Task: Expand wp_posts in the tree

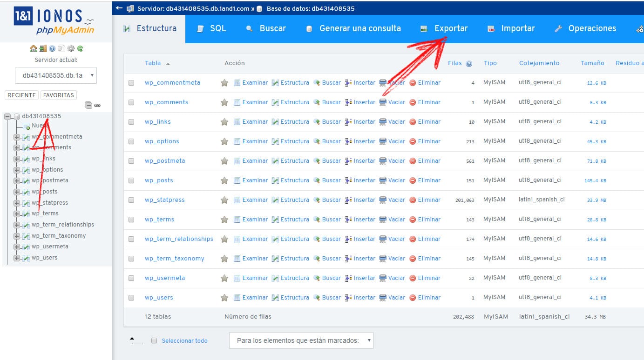Action: (17, 192)
